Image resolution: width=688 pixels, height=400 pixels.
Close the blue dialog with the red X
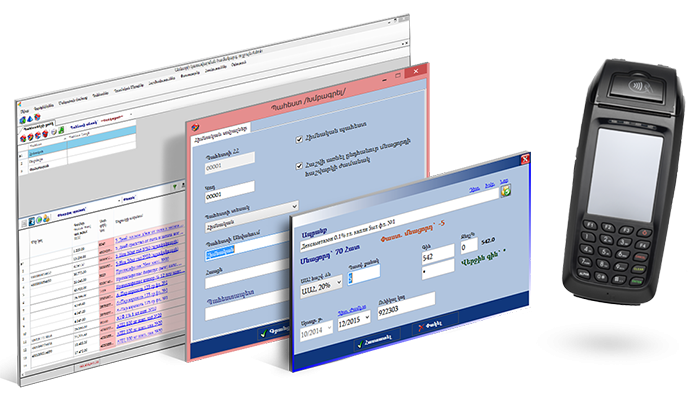click(525, 159)
